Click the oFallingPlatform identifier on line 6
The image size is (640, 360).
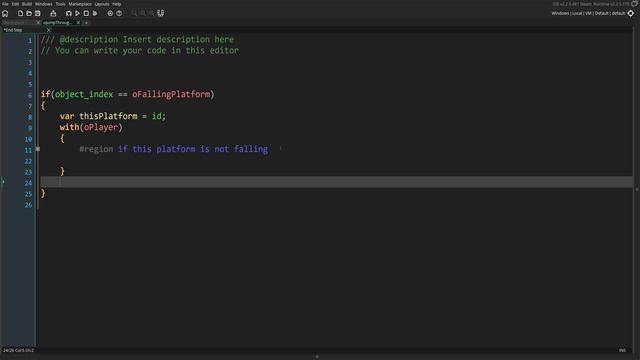coord(171,94)
